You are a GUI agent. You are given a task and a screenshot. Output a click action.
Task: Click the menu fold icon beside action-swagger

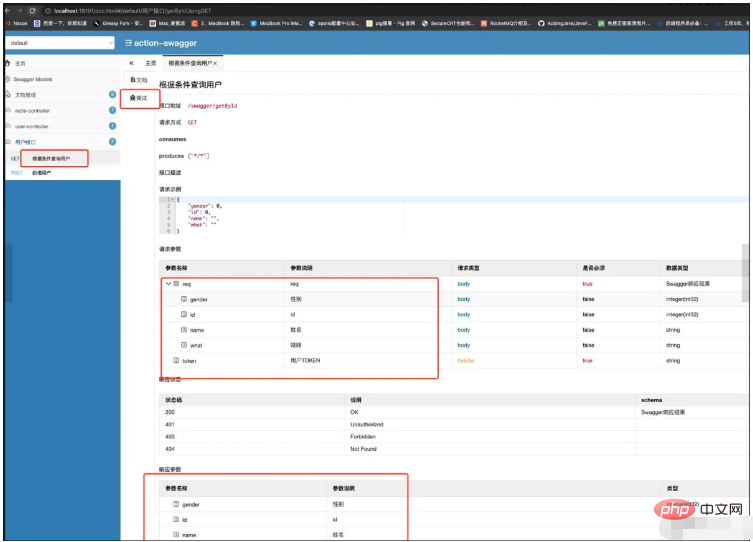[128, 43]
